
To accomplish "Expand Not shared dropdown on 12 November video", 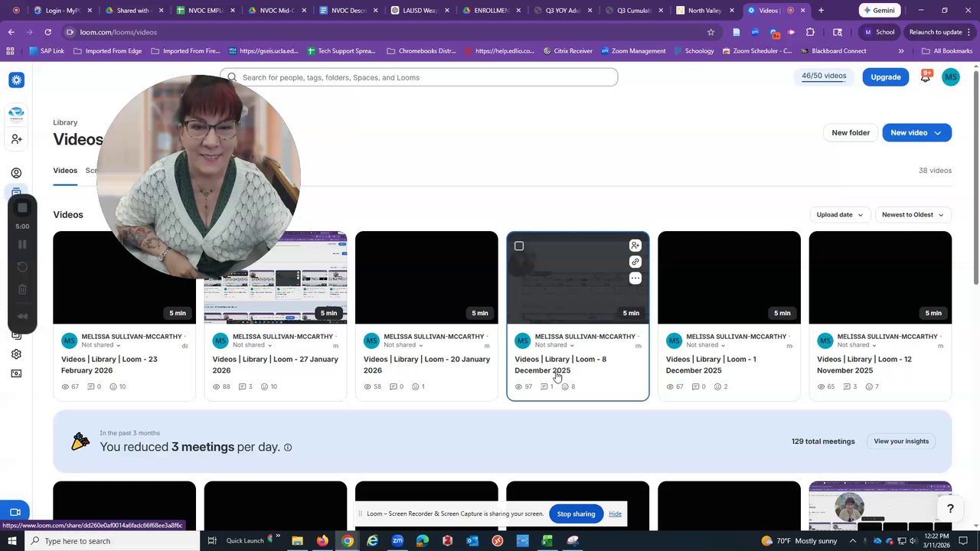I will [x=857, y=345].
